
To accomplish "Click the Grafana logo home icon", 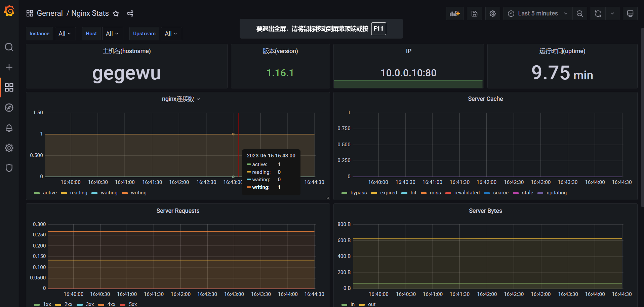I will pyautogui.click(x=9, y=11).
